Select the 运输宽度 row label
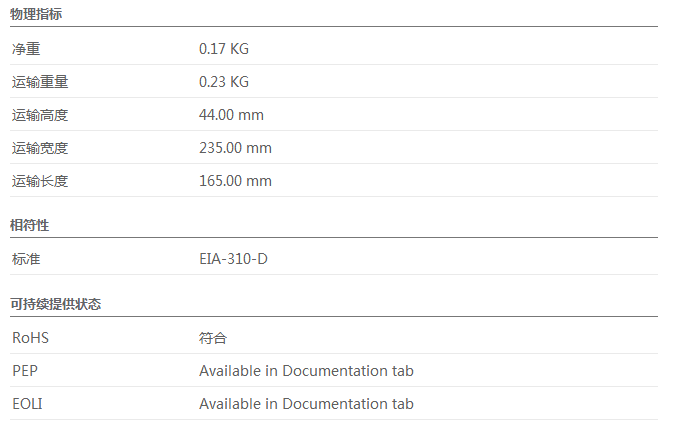 tap(40, 148)
